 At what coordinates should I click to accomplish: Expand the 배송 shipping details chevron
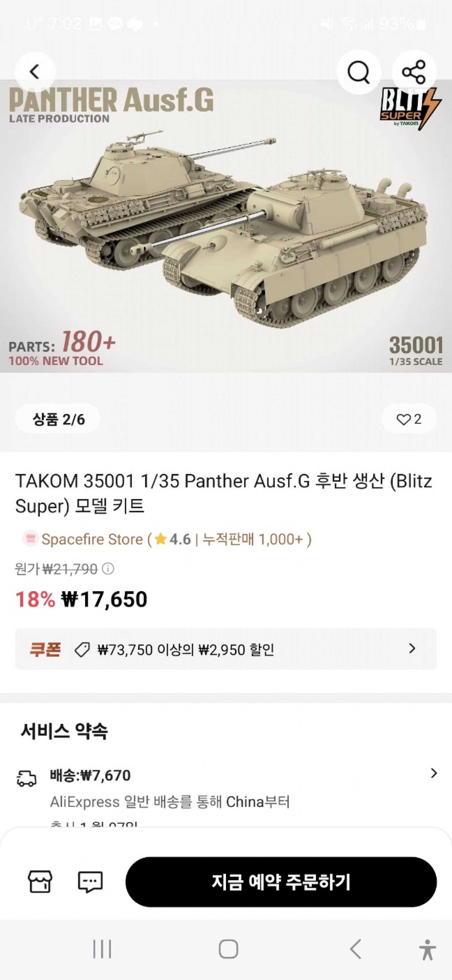pyautogui.click(x=433, y=773)
